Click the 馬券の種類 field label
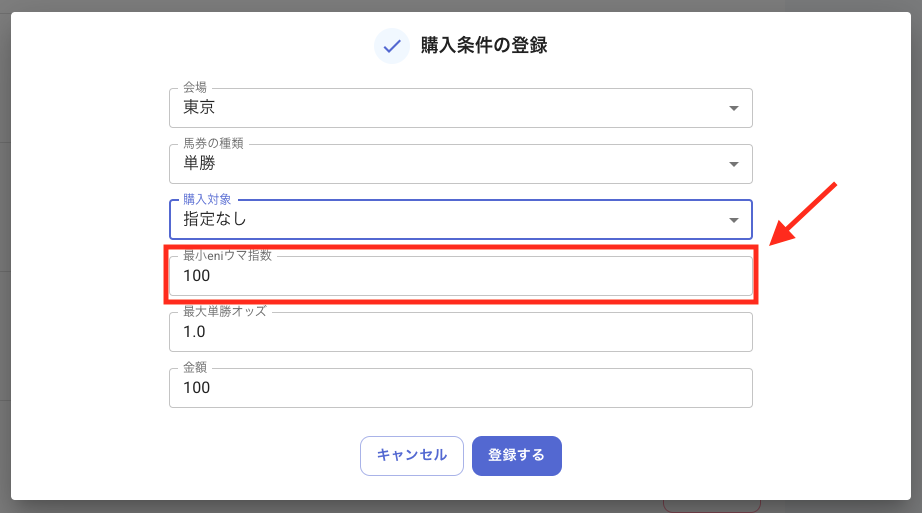The image size is (922, 513). point(213,144)
